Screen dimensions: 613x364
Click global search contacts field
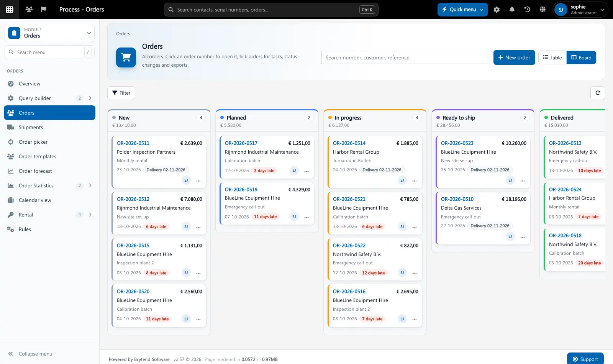271,10
